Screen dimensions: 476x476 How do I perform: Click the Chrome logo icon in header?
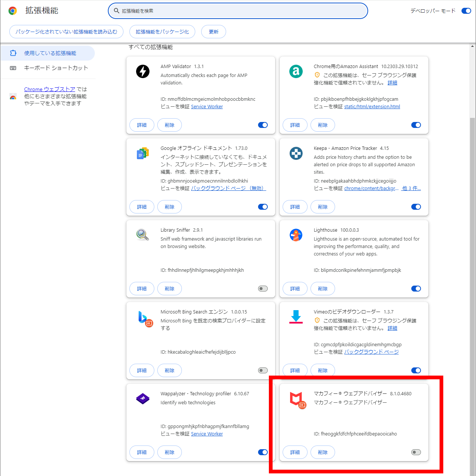coord(13,11)
